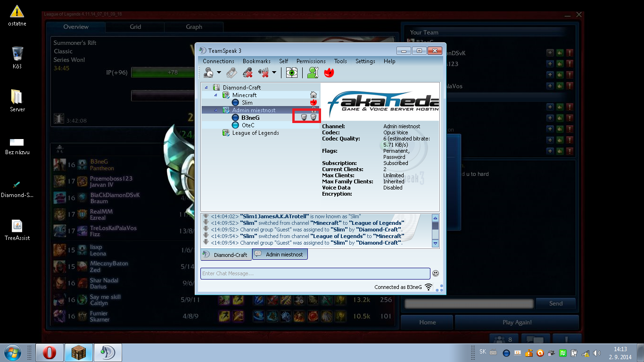This screenshot has width=644, height=362.
Task: Open the Connections menu
Action: coord(218,61)
